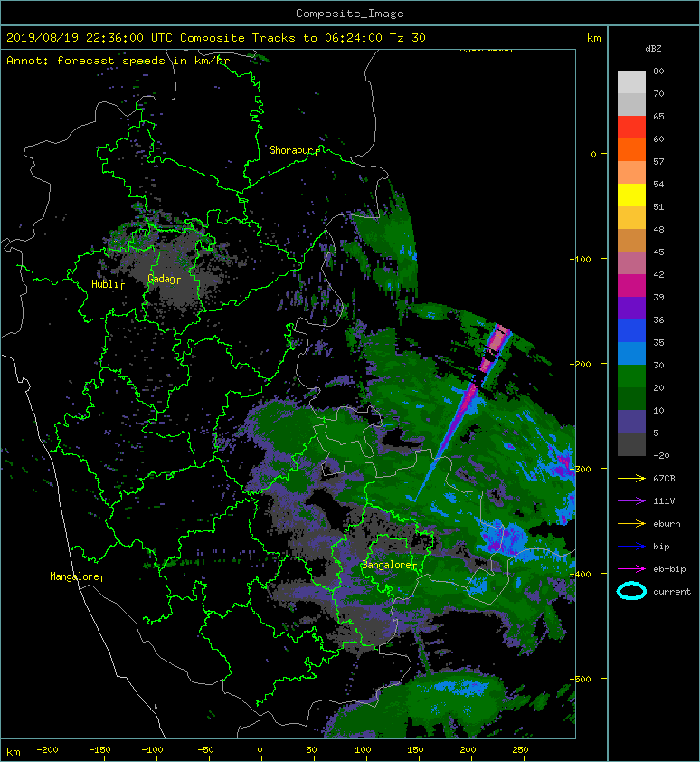Click the '100' tick label on the bottom axis
The width and height of the screenshot is (700, 762).
click(363, 750)
